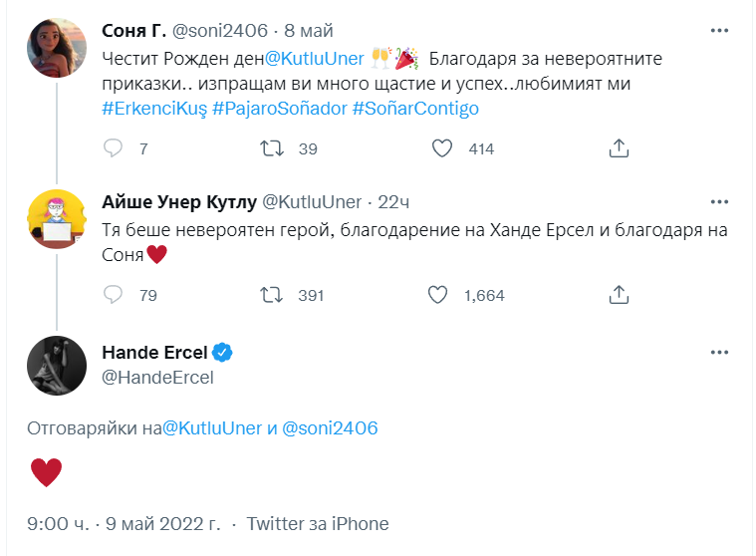This screenshot has width=756, height=556.
Task: Open Соня Г.'s profile avatar
Action: click(56, 48)
